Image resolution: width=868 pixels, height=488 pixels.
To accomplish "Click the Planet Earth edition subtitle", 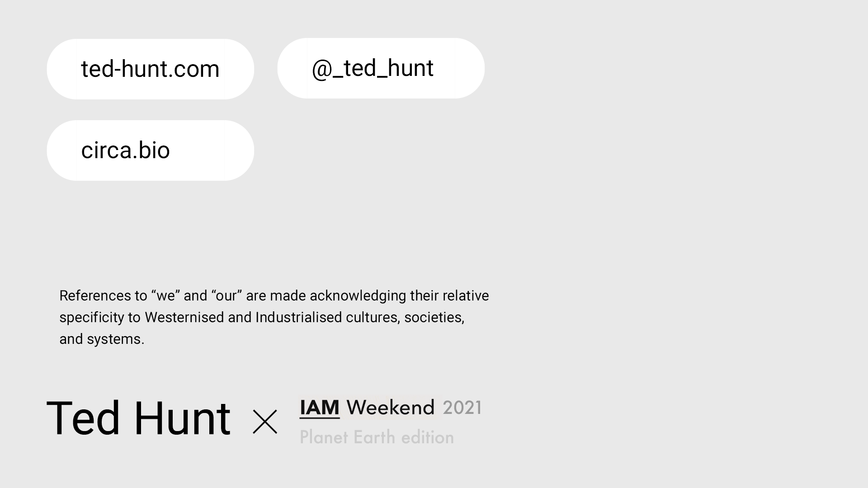I will tap(377, 437).
